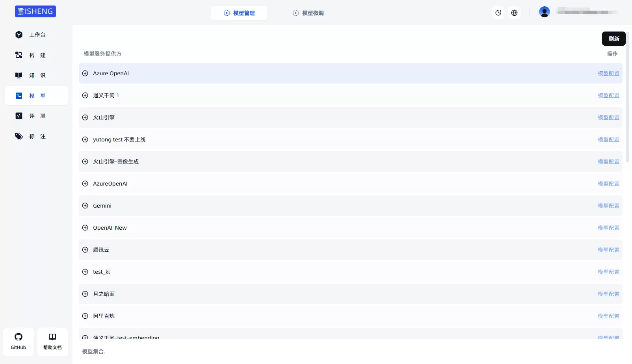Toggle dark mode with the moon icon

pos(498,13)
